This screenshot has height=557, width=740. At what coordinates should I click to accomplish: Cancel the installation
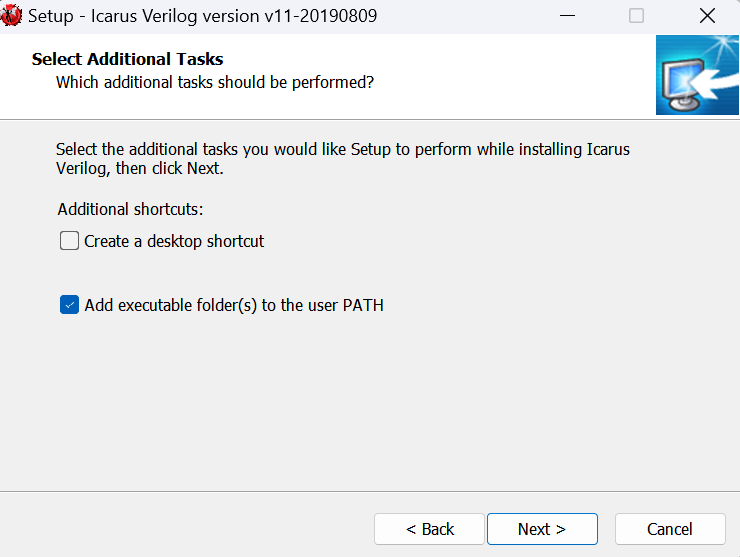(669, 529)
